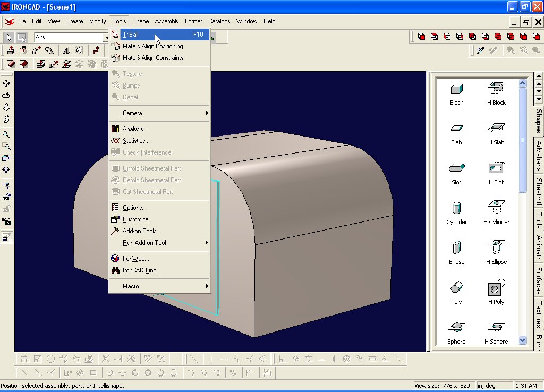Switch to the Sheetmtl catalog tab

(539, 192)
